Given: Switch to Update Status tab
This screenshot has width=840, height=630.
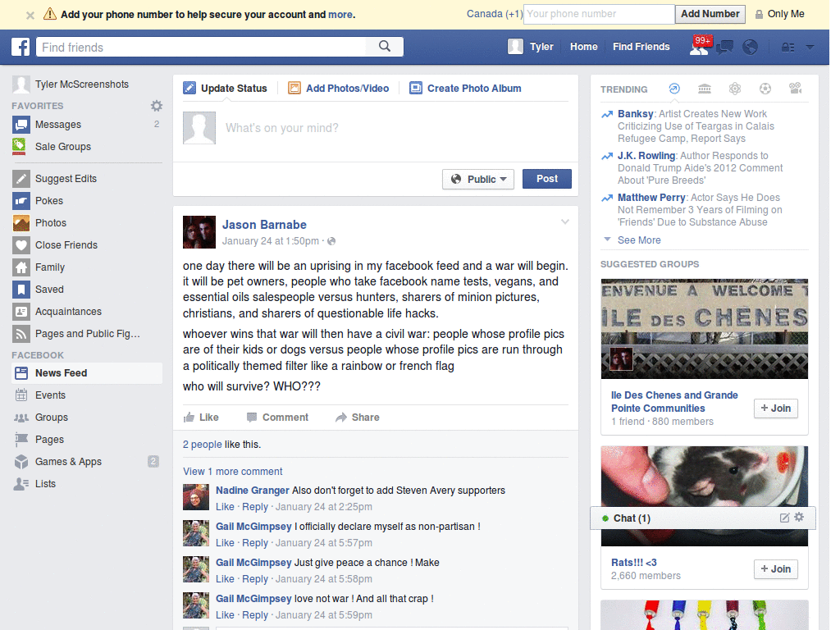Looking at the screenshot, I should click(225, 89).
